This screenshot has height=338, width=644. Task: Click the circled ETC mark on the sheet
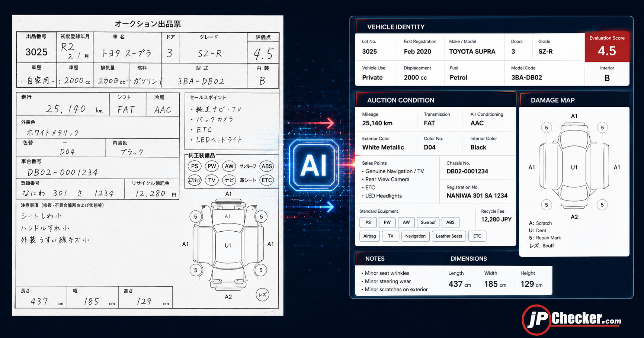tap(267, 180)
